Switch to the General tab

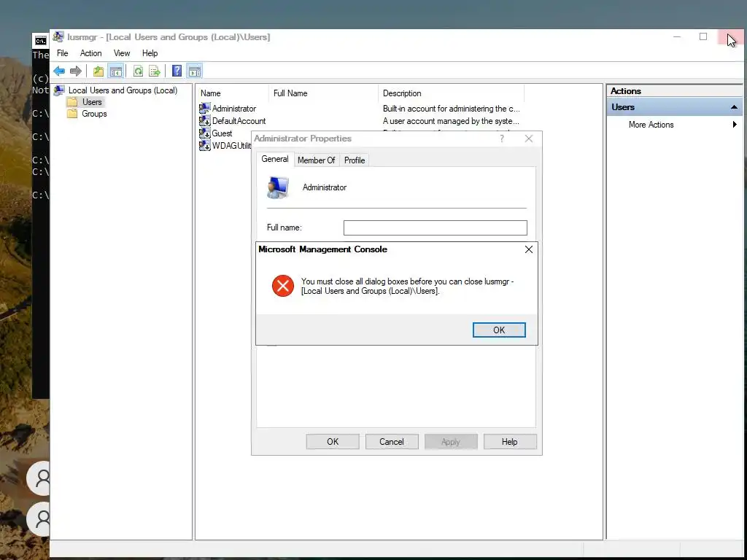click(x=275, y=159)
